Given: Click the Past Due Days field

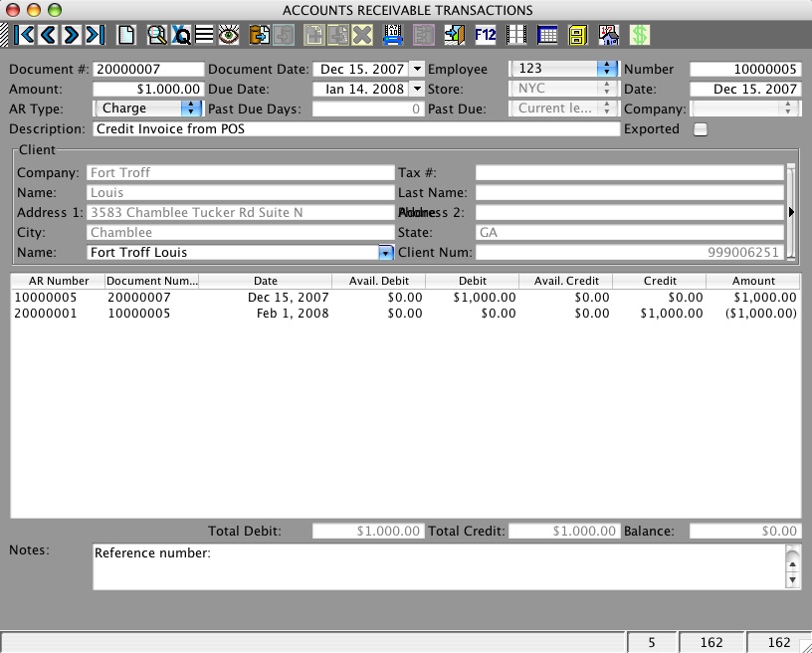Looking at the screenshot, I should [x=367, y=109].
